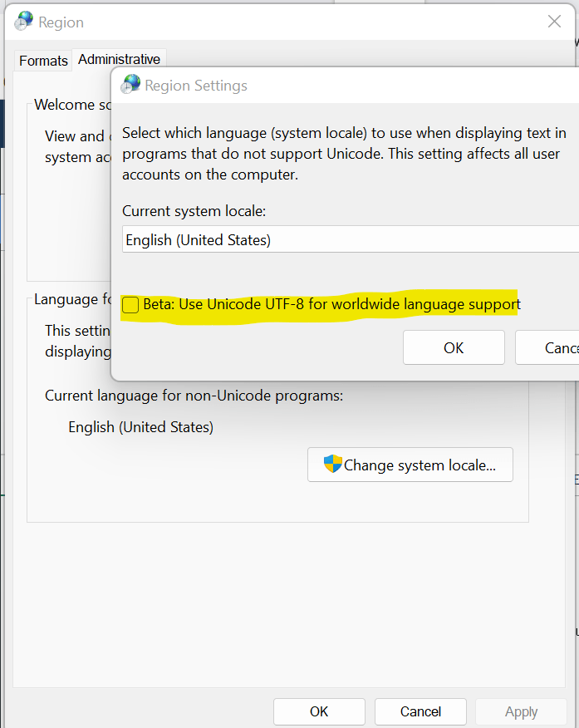Image resolution: width=579 pixels, height=728 pixels.
Task: Click the greyed-out Apply button
Action: click(x=521, y=711)
